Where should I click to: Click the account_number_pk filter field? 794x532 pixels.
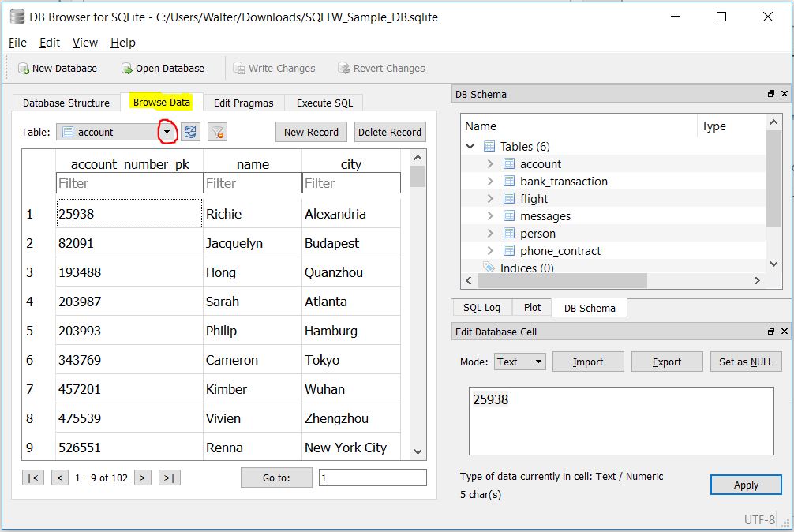point(129,183)
